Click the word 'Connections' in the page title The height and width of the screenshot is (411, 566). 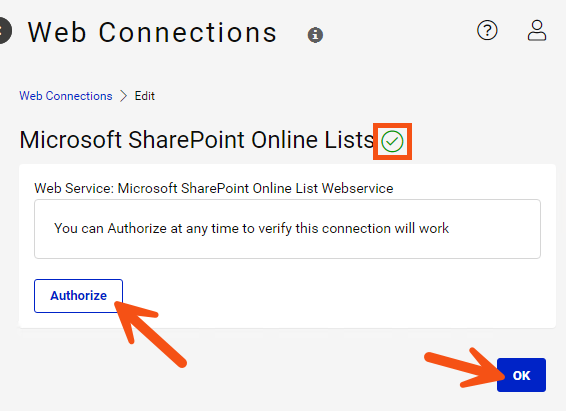coord(188,32)
